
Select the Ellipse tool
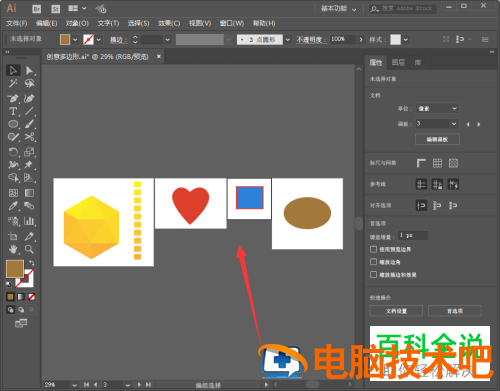13,124
